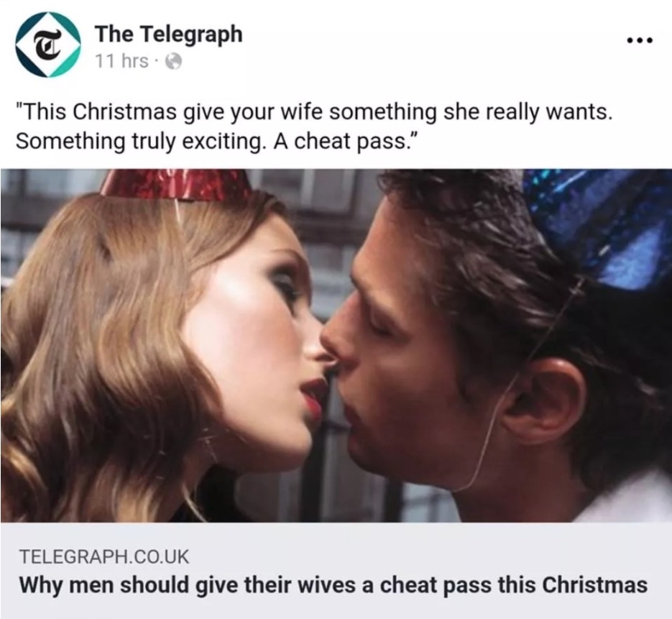
Task: Click the TELEGRAPH.CO.UK domain label
Action: coord(104,556)
